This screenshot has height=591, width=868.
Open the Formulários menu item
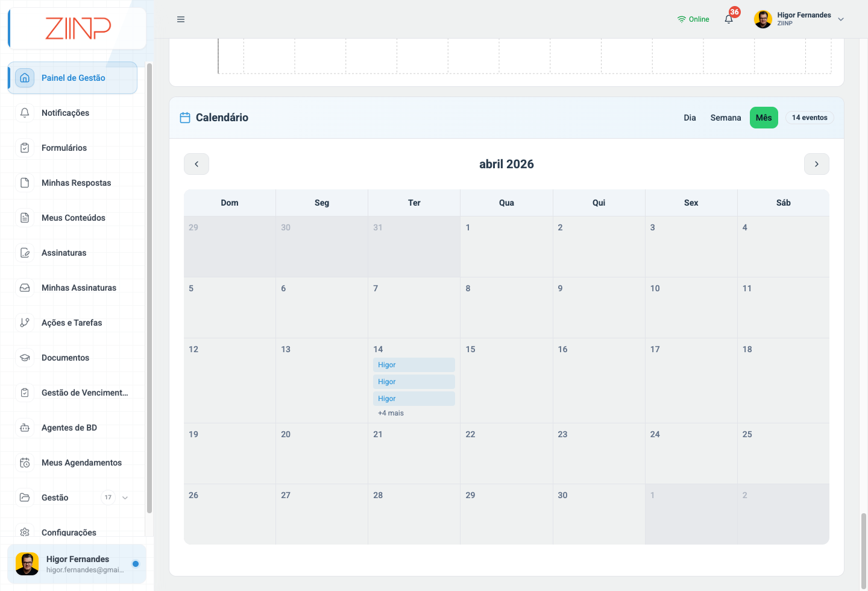click(x=72, y=148)
